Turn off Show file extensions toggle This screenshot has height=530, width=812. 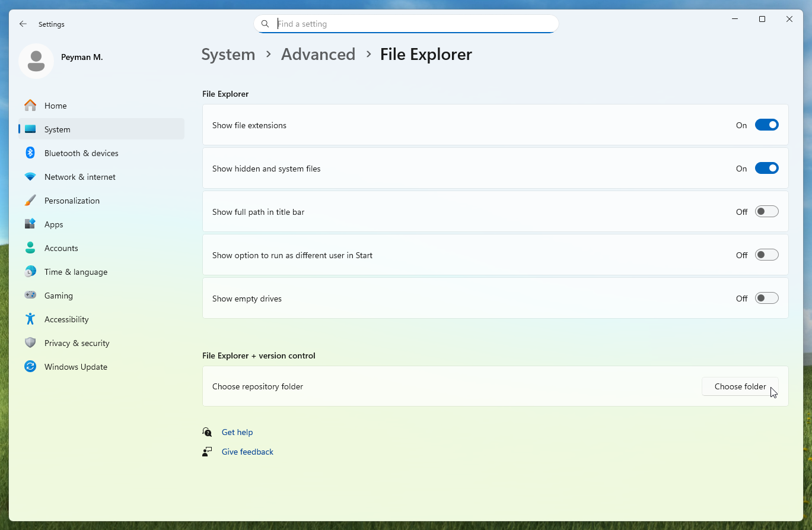tap(766, 125)
